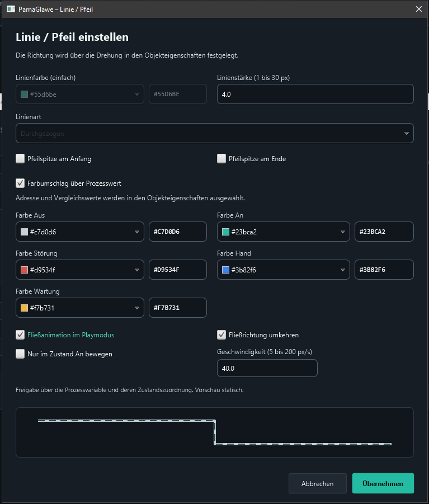Screen dimensions: 429x504
Task: Open the Linienart dropdown
Action: click(x=214, y=133)
